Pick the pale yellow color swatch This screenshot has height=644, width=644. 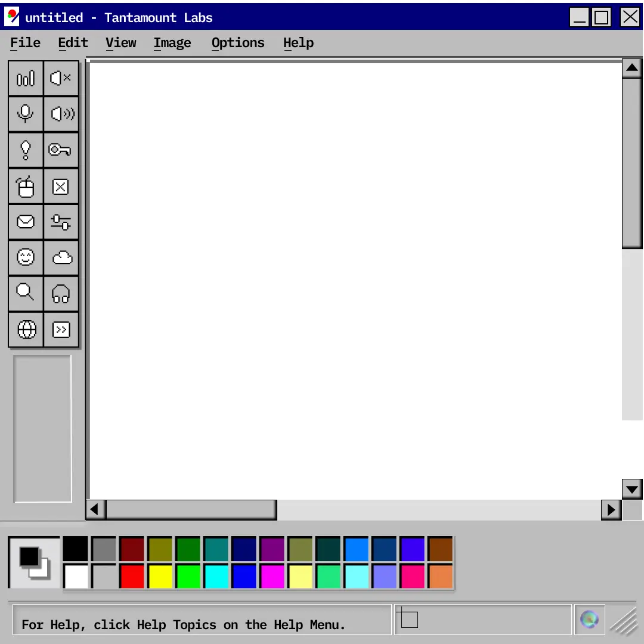pos(300,576)
